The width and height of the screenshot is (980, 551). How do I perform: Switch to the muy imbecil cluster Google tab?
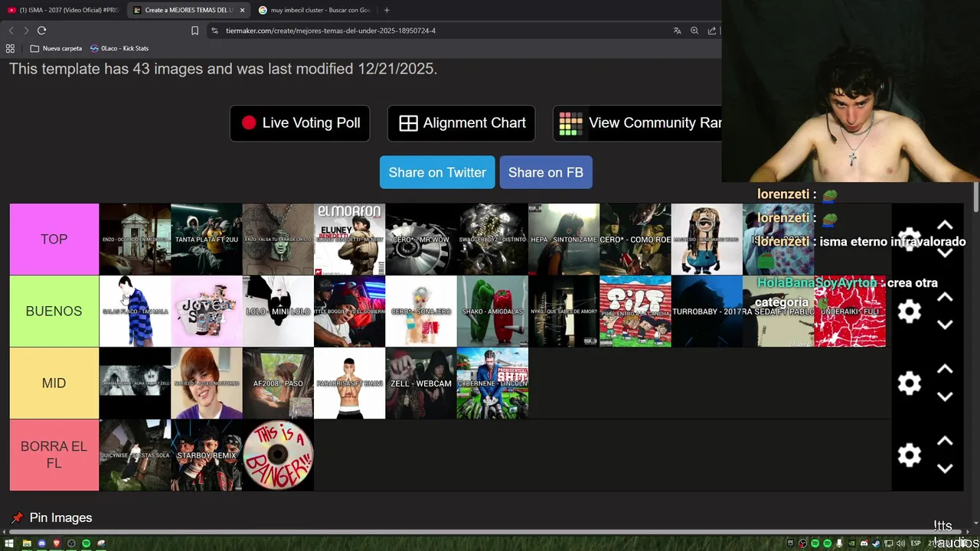(x=314, y=10)
